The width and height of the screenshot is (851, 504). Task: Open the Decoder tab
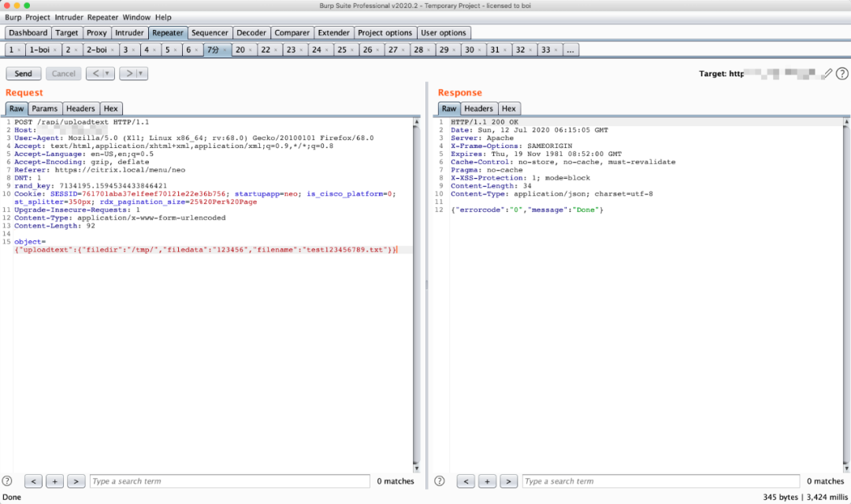pos(251,32)
